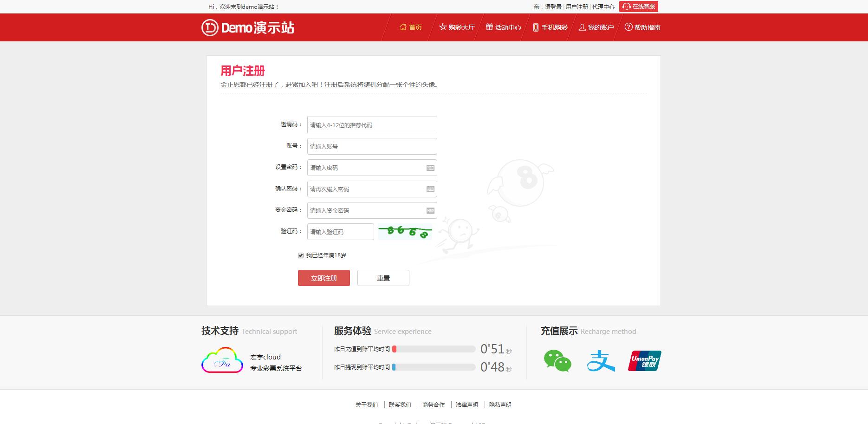868x424 pixels.
Task: Click the rainbow cloud logo
Action: (x=222, y=360)
